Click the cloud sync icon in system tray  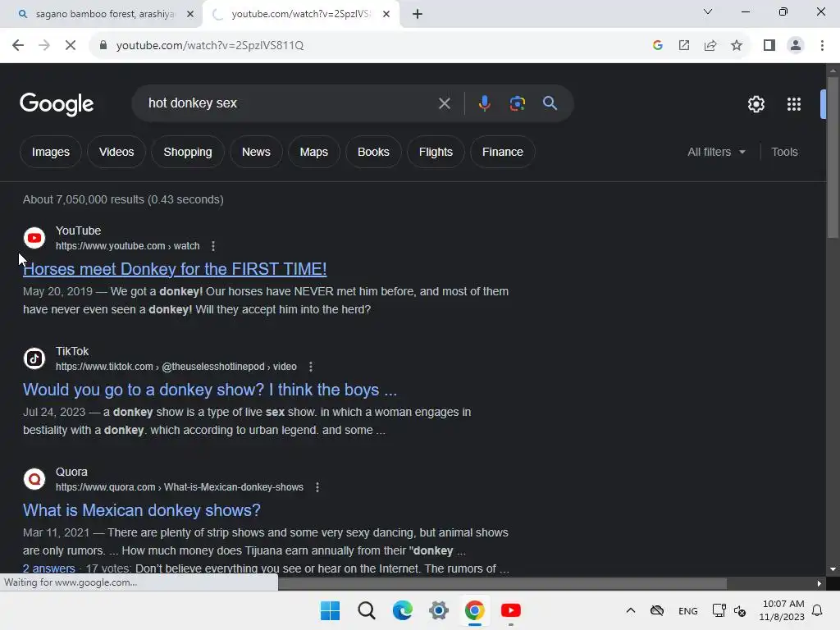point(657,610)
